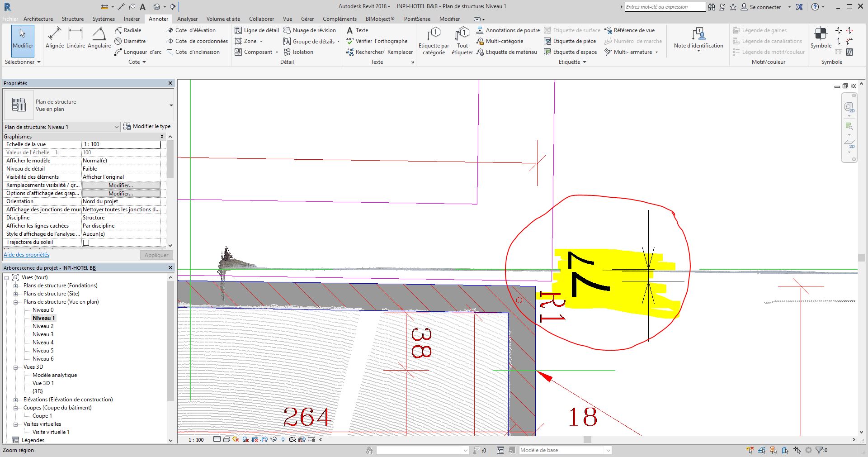Click the Isolation detail tool
Screen dimensions: 868x457
(298, 52)
